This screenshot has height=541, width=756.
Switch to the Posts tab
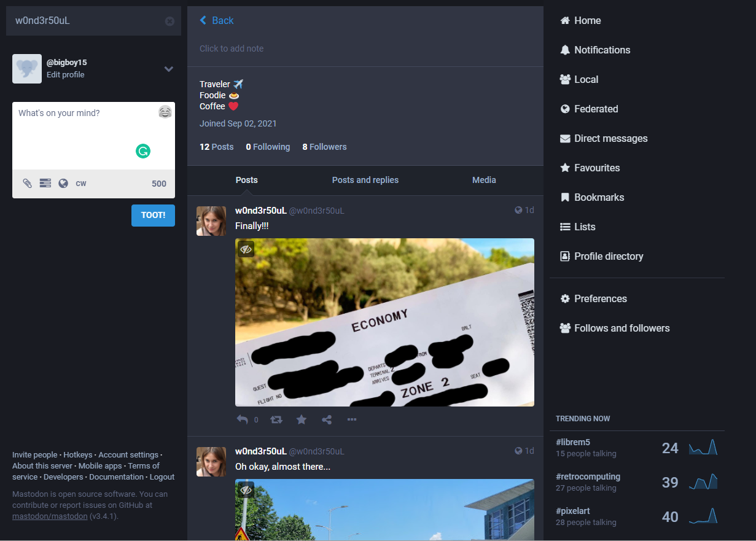(x=247, y=180)
